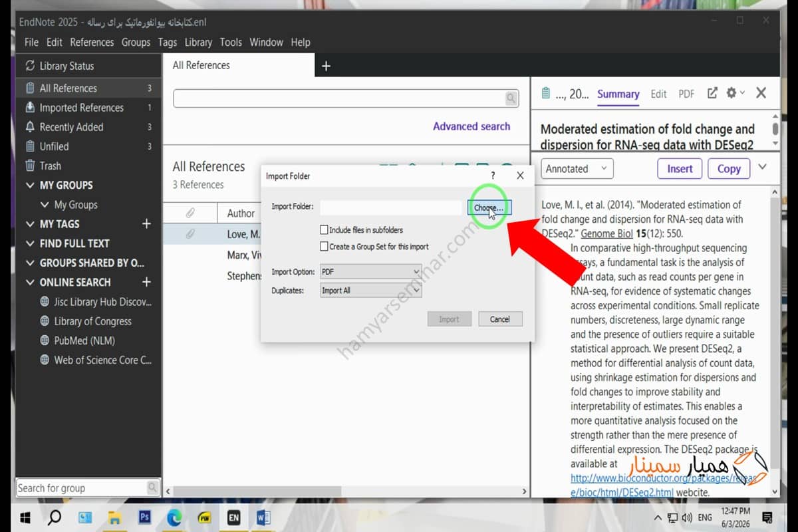Click the EndNote taskbar icon
Image resolution: width=798 pixels, height=532 pixels.
(234, 517)
